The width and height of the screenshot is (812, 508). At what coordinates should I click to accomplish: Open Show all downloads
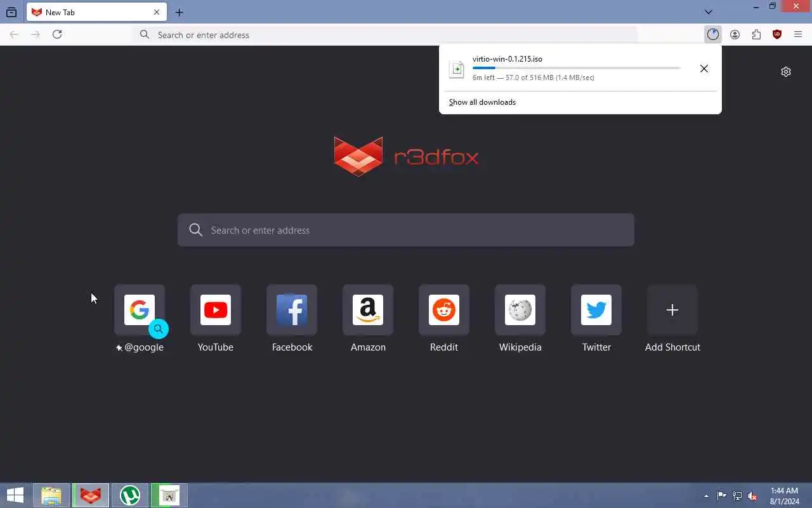pos(482,102)
